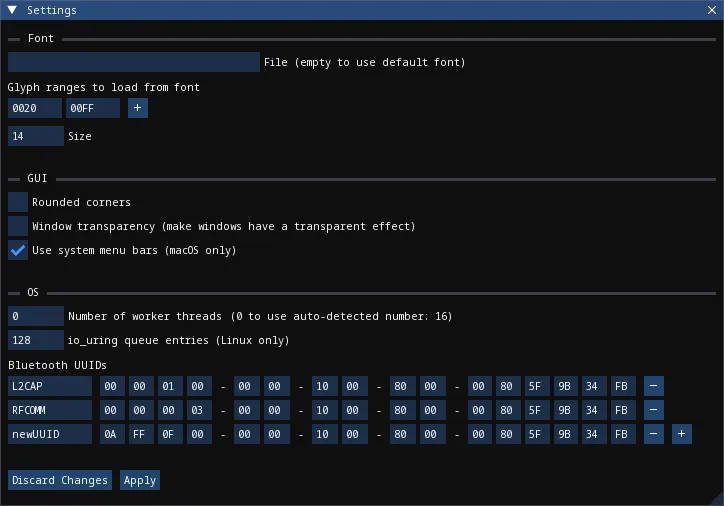Enable Rounded corners checkbox

pyautogui.click(x=18, y=202)
